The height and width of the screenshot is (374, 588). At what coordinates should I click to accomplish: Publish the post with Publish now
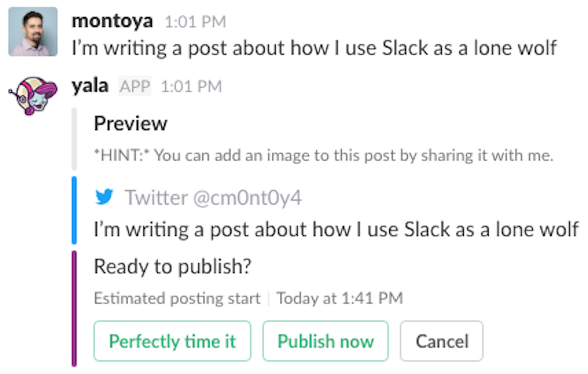[326, 341]
